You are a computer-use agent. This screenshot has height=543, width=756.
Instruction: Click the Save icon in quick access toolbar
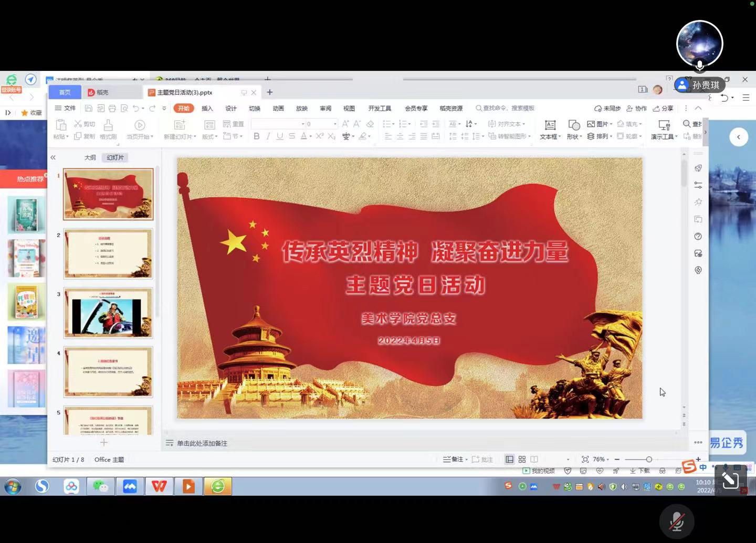[89, 108]
